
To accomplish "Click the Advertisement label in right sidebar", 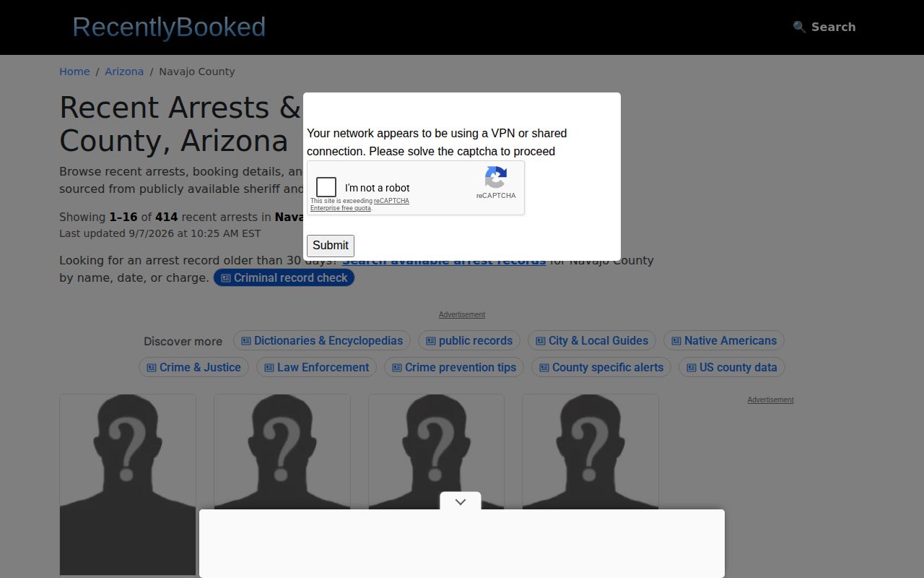I will pyautogui.click(x=770, y=400).
